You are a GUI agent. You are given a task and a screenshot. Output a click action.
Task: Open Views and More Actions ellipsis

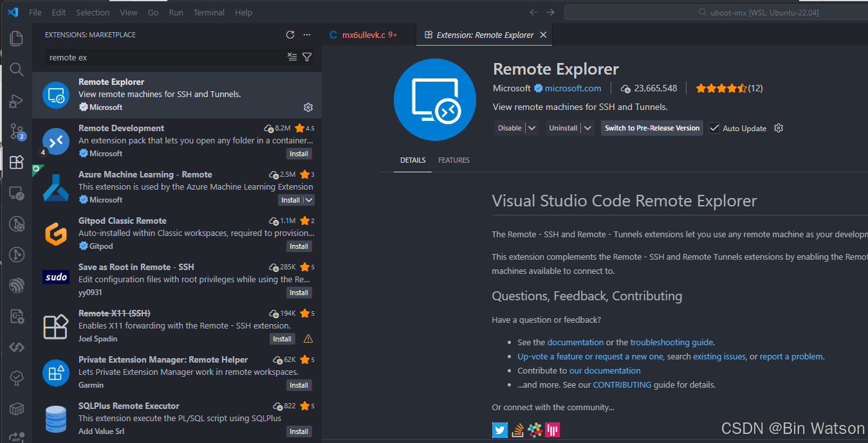click(x=307, y=35)
